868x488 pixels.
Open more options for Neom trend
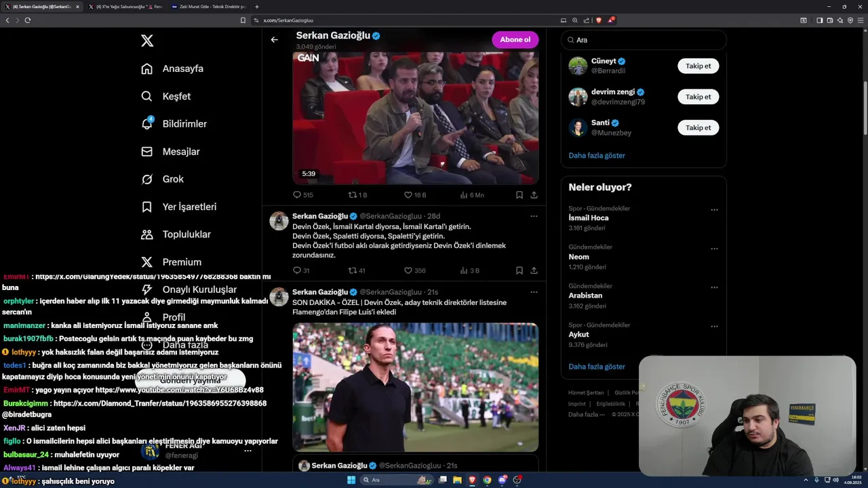point(714,249)
